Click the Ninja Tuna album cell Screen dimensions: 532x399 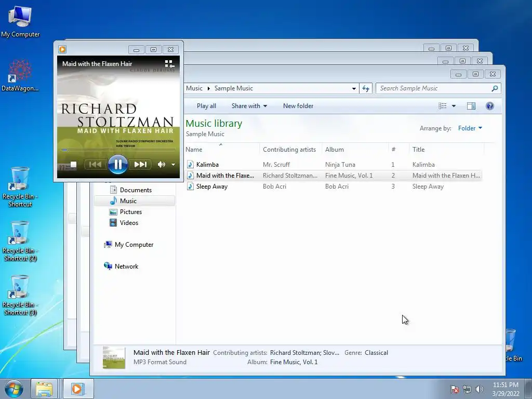coord(340,165)
